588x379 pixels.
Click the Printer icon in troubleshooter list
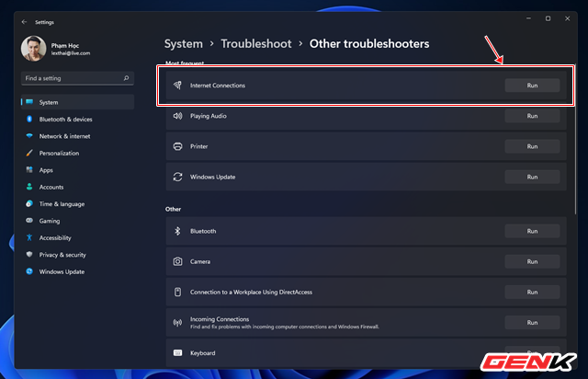pos(177,146)
